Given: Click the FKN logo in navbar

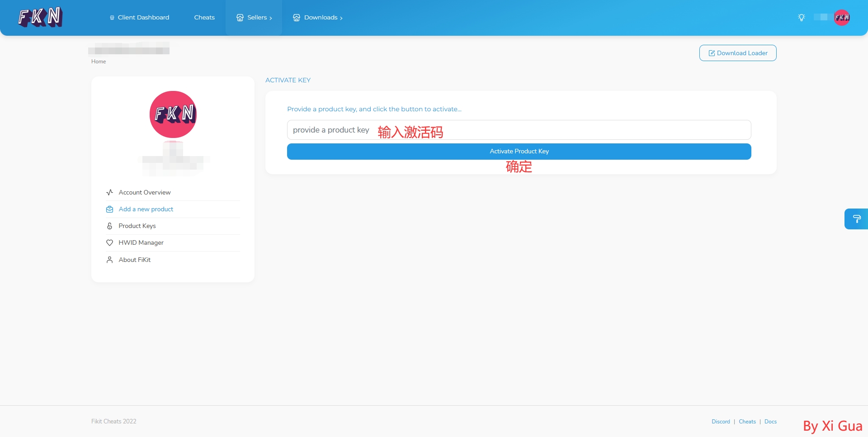Looking at the screenshot, I should point(40,17).
